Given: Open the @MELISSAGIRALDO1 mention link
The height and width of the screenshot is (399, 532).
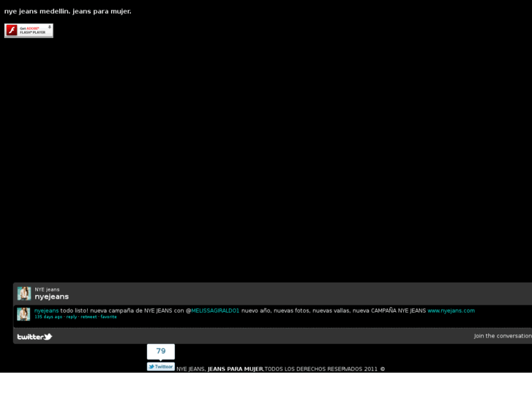Looking at the screenshot, I should [x=215, y=310].
